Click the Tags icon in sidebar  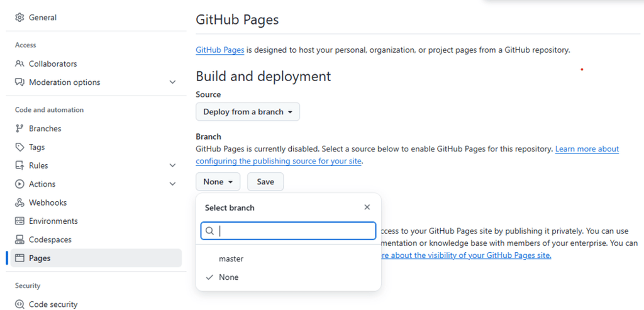click(x=19, y=147)
